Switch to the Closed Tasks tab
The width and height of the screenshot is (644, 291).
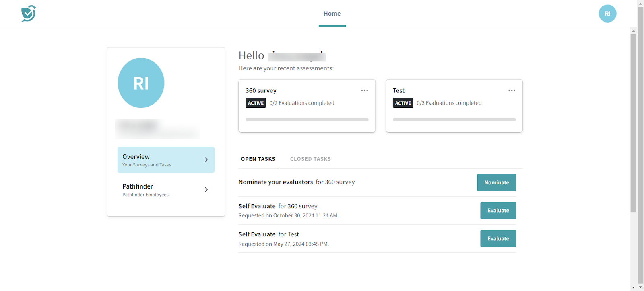tap(310, 159)
